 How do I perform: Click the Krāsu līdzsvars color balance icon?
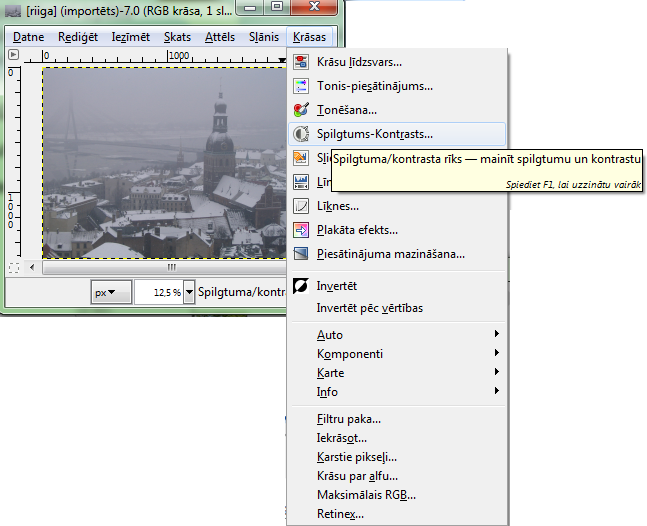coord(301,62)
